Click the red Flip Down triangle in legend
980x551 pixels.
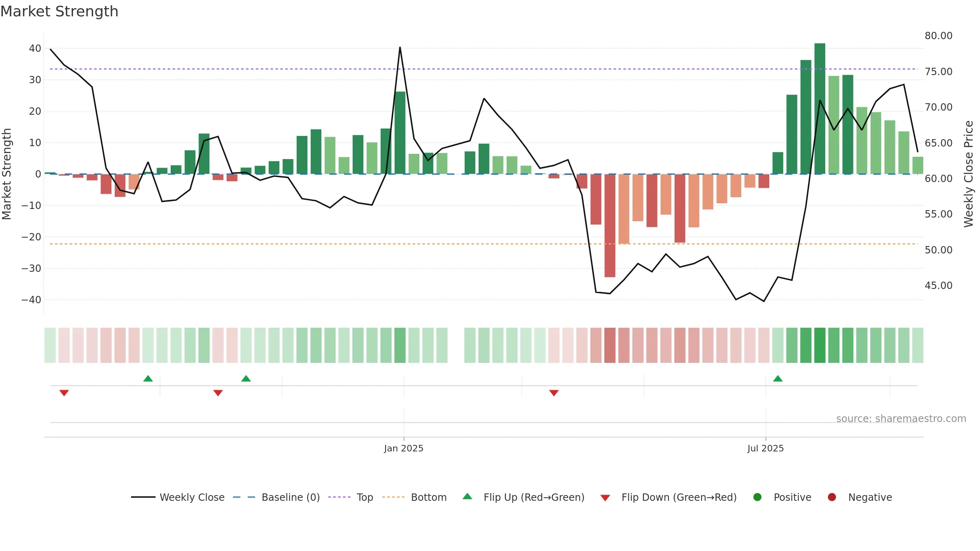click(605, 498)
